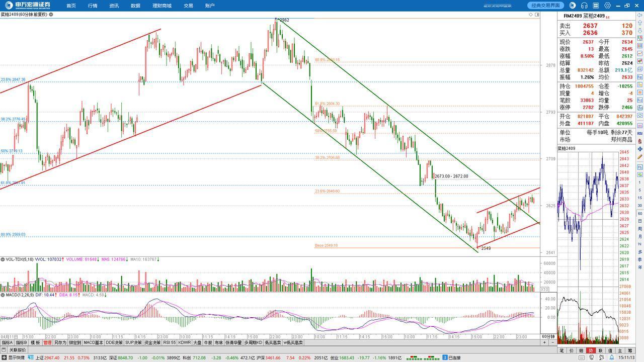
Task: Apply the 低买高卖 template
Action: pyautogui.click(x=273, y=342)
